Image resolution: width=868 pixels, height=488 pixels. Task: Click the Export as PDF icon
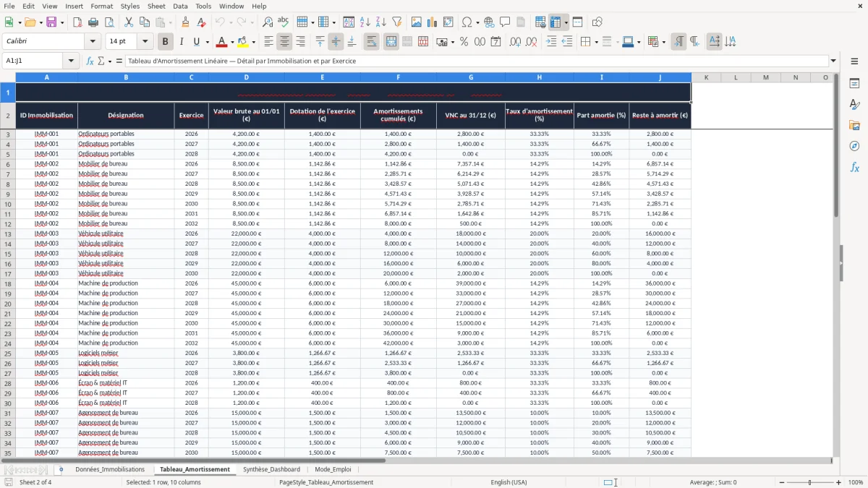pyautogui.click(x=77, y=22)
